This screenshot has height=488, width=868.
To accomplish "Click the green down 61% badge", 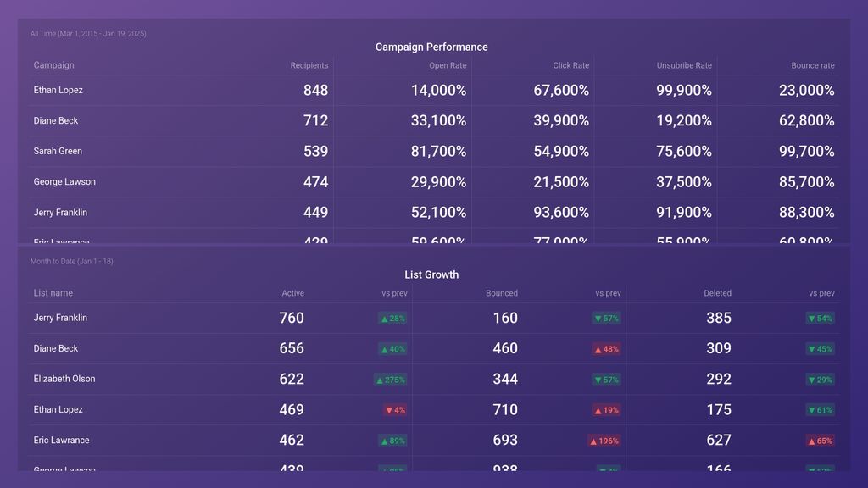I will tap(820, 410).
